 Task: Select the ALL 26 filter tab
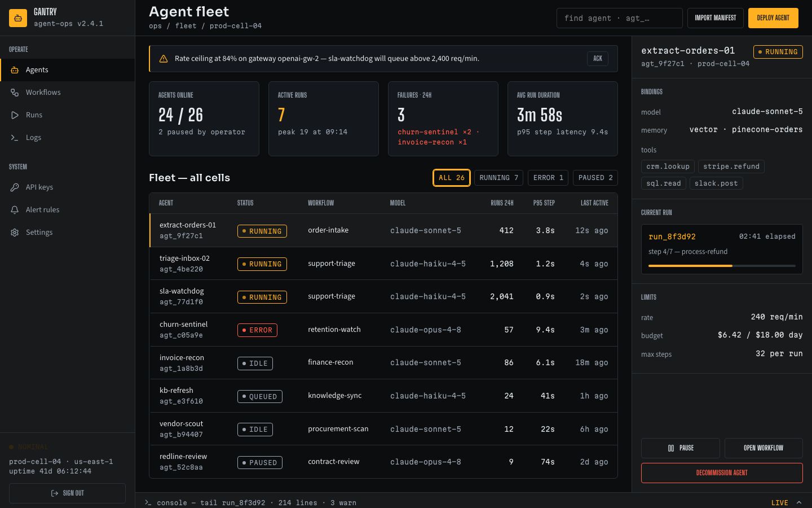(452, 178)
